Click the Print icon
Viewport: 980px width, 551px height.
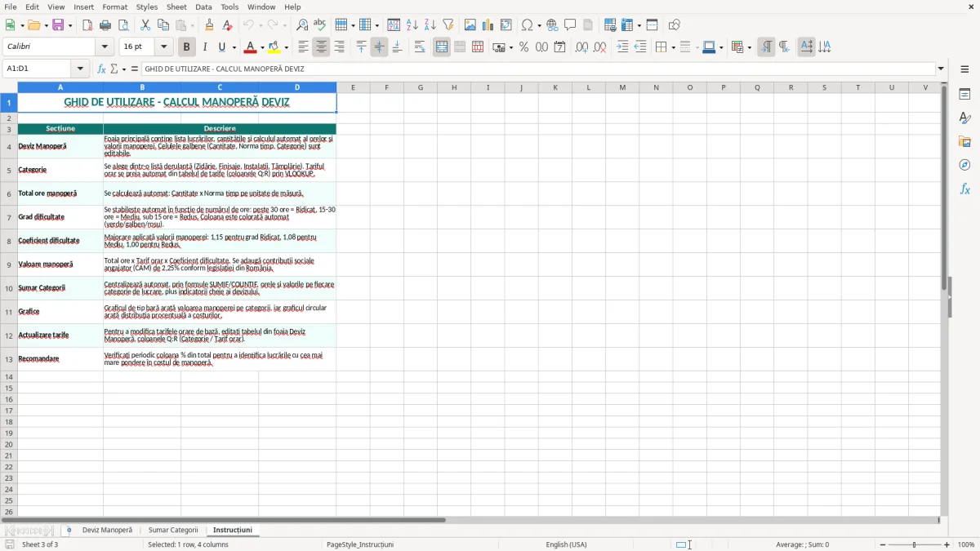[x=105, y=25]
